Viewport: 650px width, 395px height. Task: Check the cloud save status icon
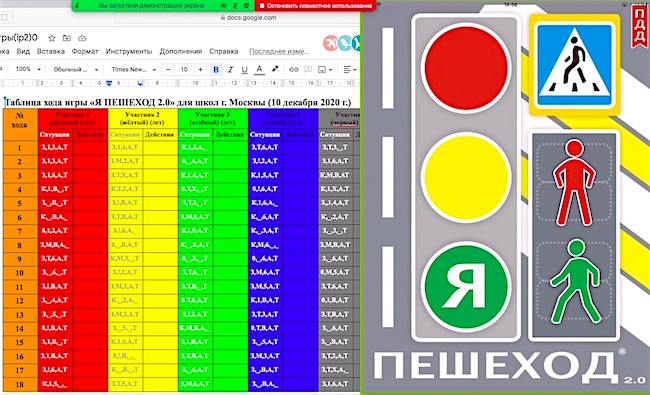82,38
